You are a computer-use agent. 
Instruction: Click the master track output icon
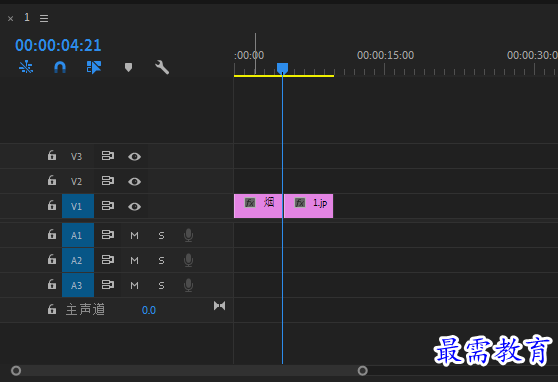click(220, 306)
